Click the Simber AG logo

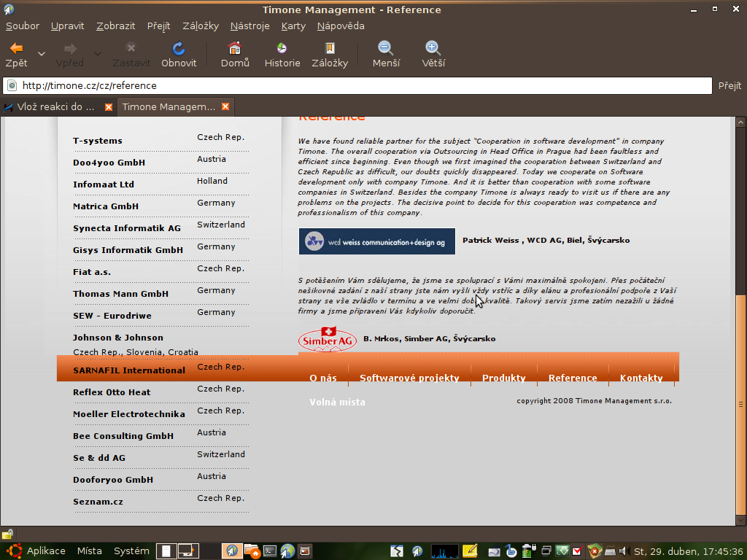click(328, 340)
